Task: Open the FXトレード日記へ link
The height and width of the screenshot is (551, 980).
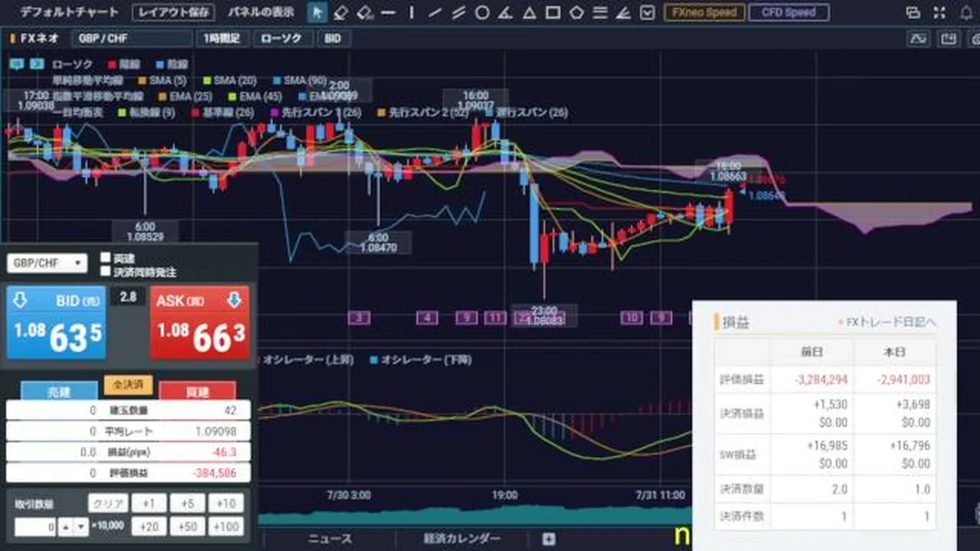Action: [x=887, y=322]
